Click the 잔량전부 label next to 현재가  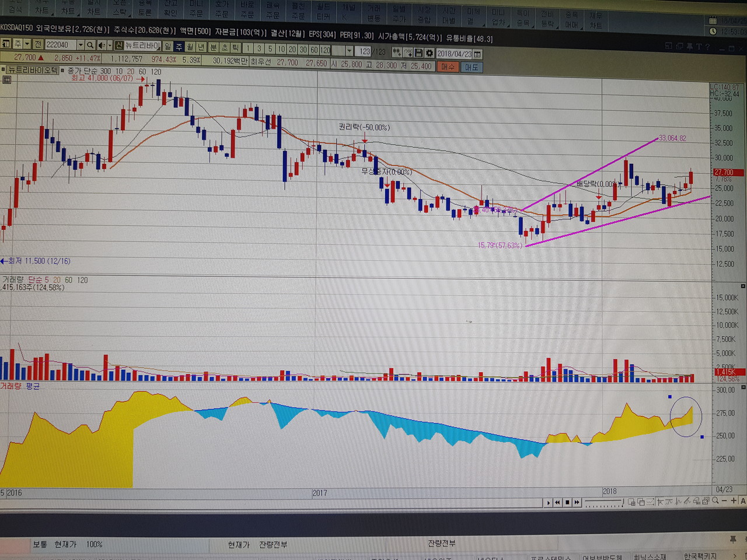[273, 544]
